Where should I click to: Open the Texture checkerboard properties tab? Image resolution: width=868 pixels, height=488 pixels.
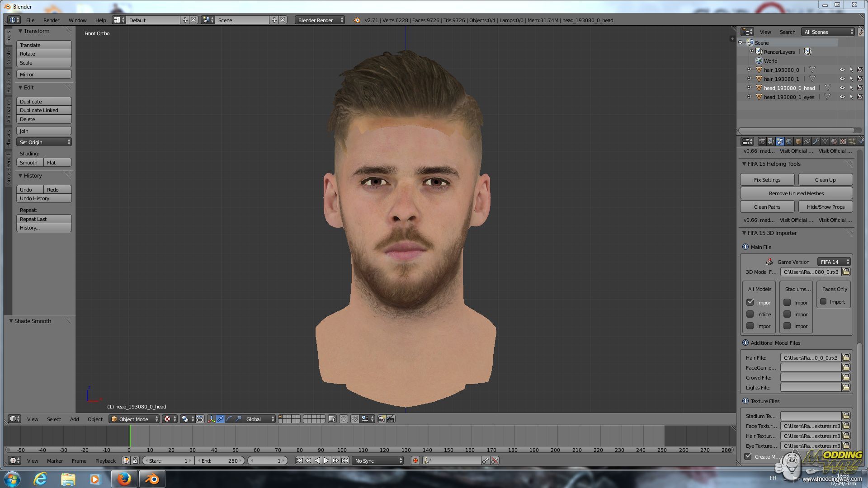click(843, 141)
